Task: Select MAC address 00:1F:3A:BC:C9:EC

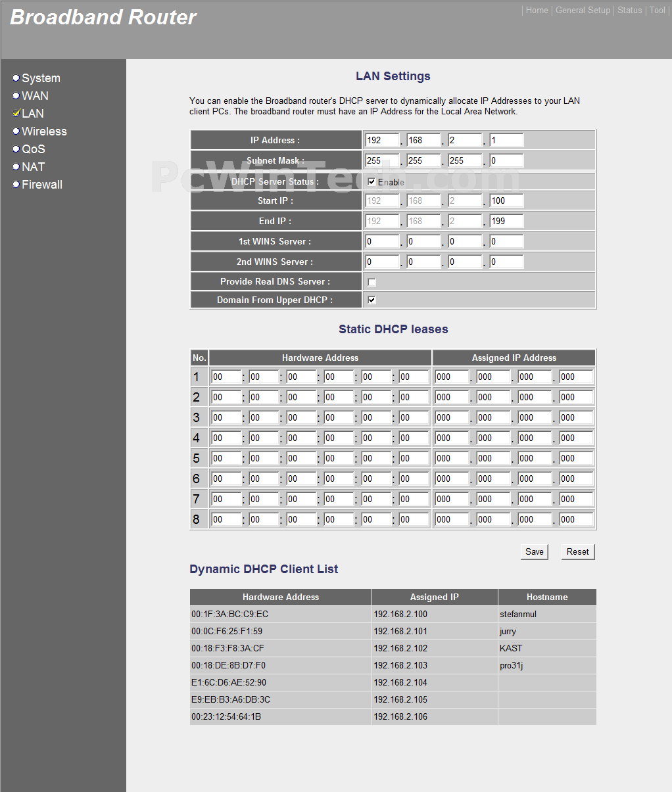Action: (230, 614)
